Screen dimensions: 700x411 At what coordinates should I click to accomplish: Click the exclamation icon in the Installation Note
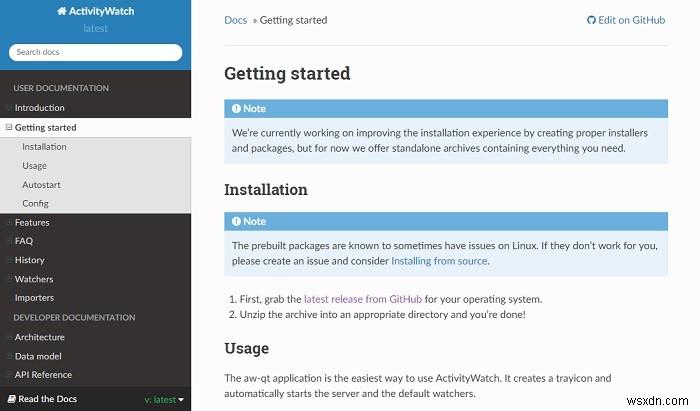pos(236,221)
